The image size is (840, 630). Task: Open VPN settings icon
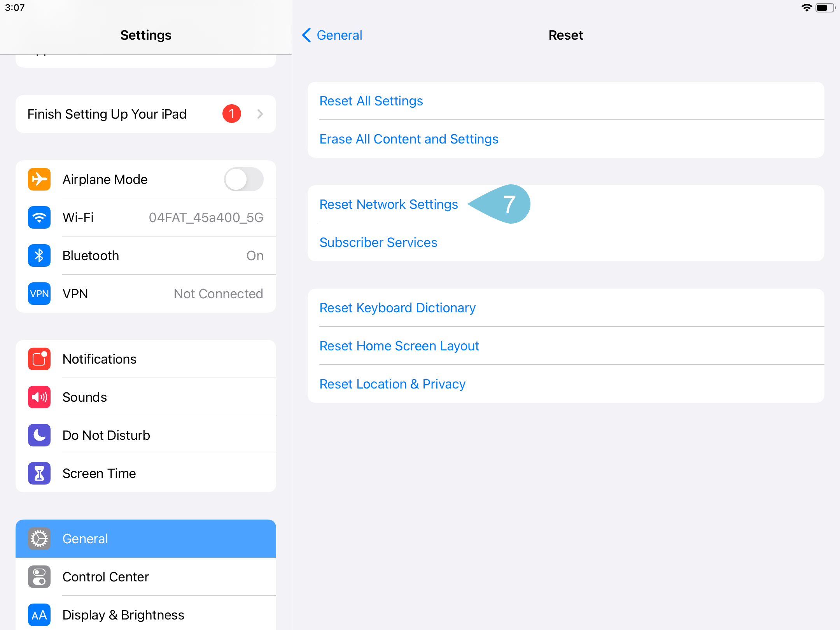(39, 294)
